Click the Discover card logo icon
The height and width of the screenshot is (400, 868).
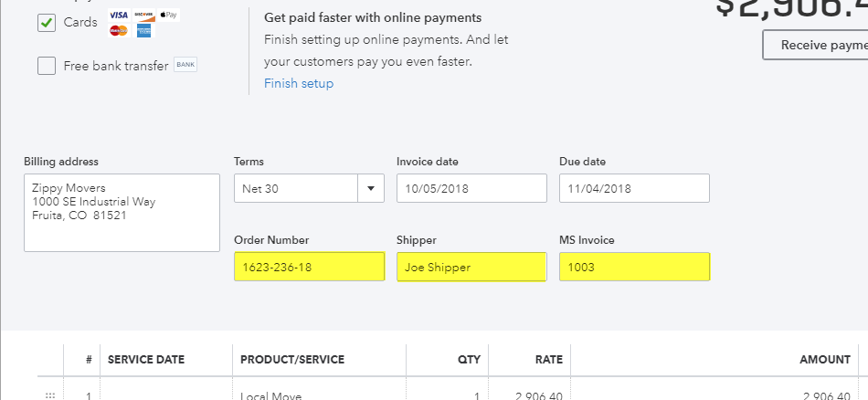143,16
